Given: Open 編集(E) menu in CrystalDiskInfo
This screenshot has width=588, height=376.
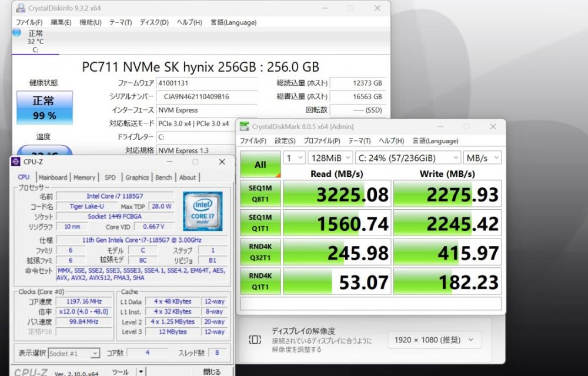Looking at the screenshot, I should (x=61, y=22).
